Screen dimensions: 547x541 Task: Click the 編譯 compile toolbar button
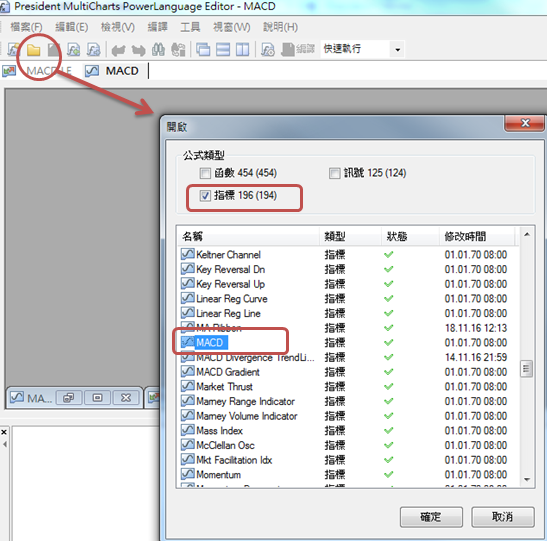(x=298, y=49)
